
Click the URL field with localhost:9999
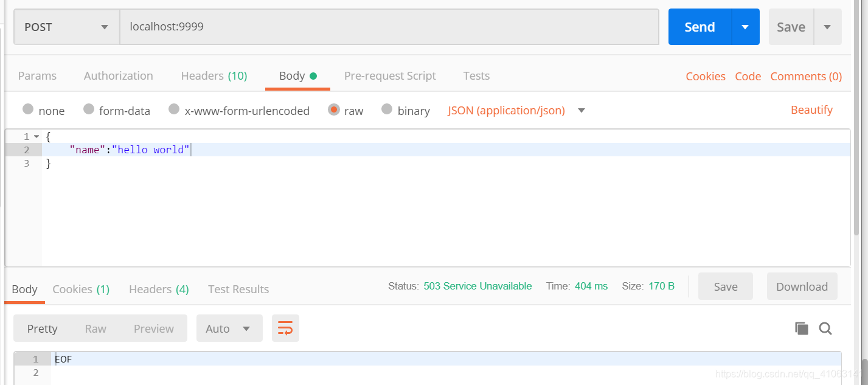(389, 27)
